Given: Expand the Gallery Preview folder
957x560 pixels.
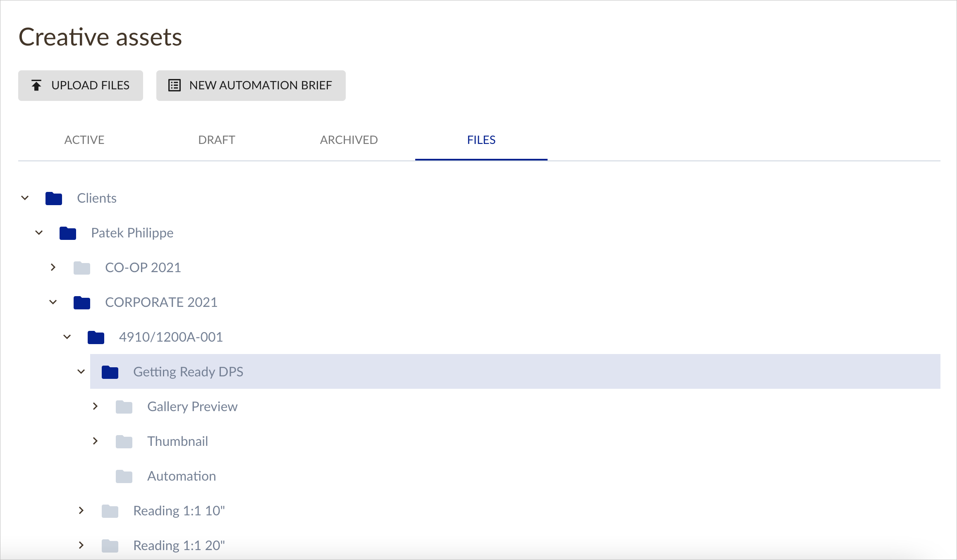Looking at the screenshot, I should [95, 407].
